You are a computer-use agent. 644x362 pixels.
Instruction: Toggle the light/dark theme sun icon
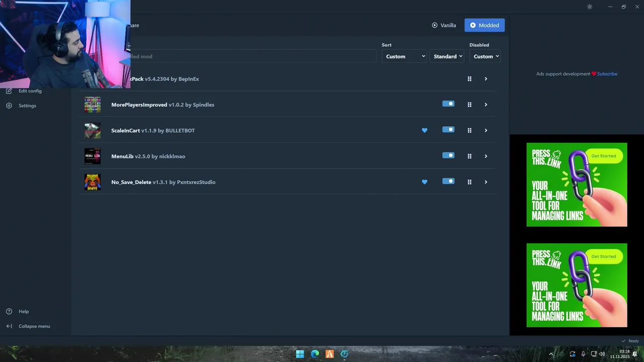pos(590,7)
